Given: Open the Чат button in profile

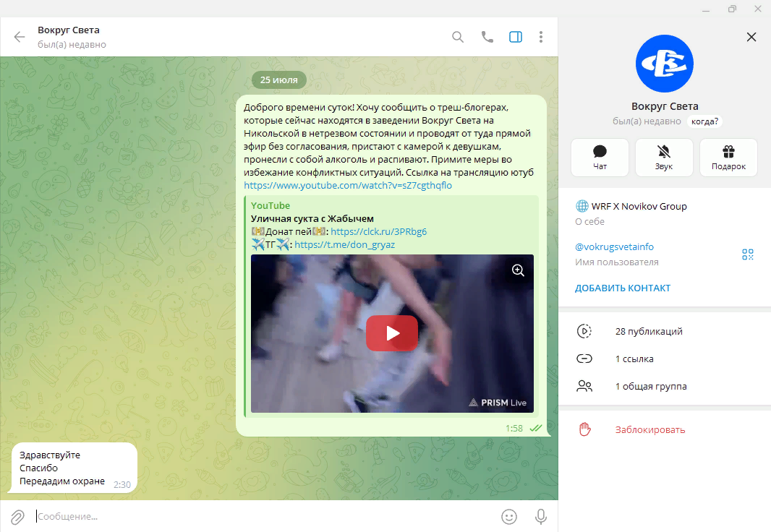Looking at the screenshot, I should pos(600,157).
